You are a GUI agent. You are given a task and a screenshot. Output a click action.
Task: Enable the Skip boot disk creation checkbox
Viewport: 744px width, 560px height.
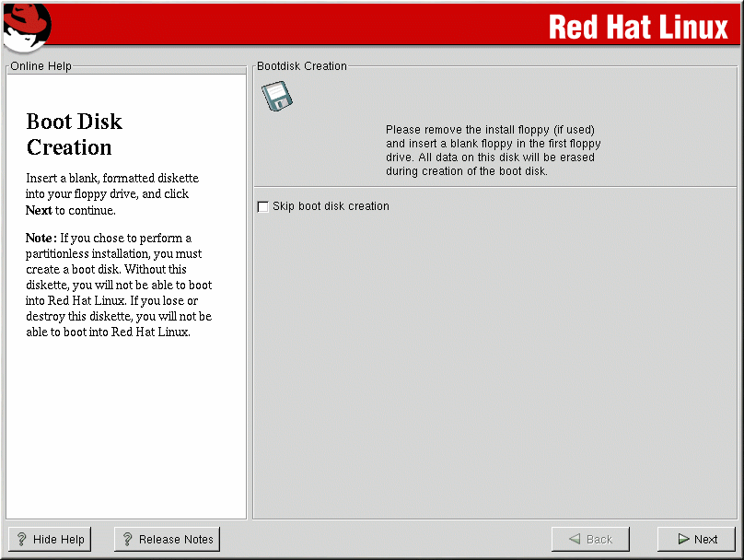coord(263,206)
